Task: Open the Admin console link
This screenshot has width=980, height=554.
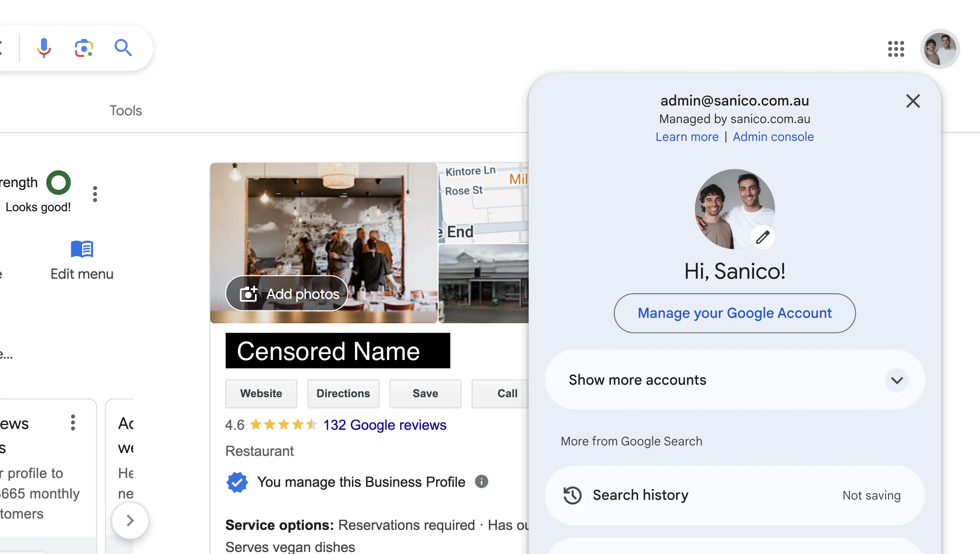Action: click(x=773, y=137)
